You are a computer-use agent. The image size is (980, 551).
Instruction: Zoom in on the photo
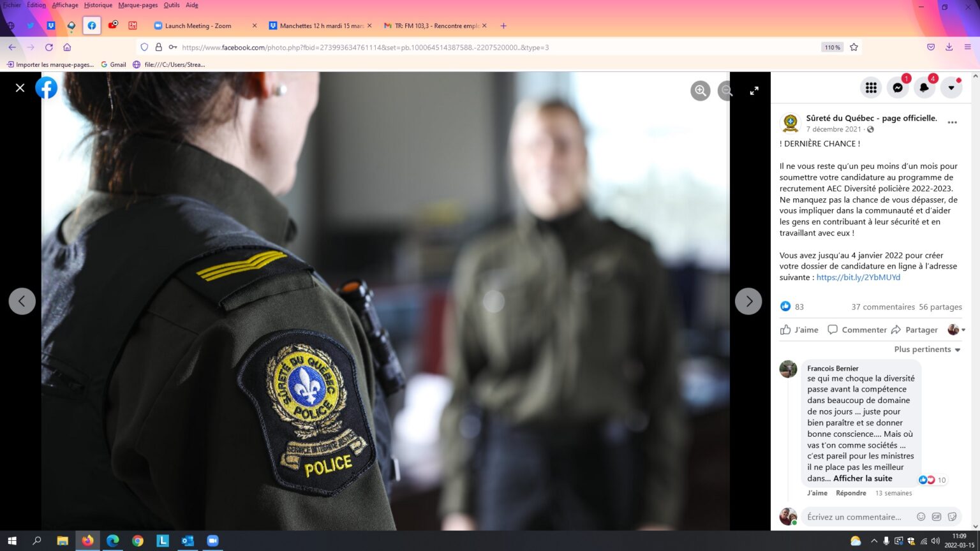700,91
